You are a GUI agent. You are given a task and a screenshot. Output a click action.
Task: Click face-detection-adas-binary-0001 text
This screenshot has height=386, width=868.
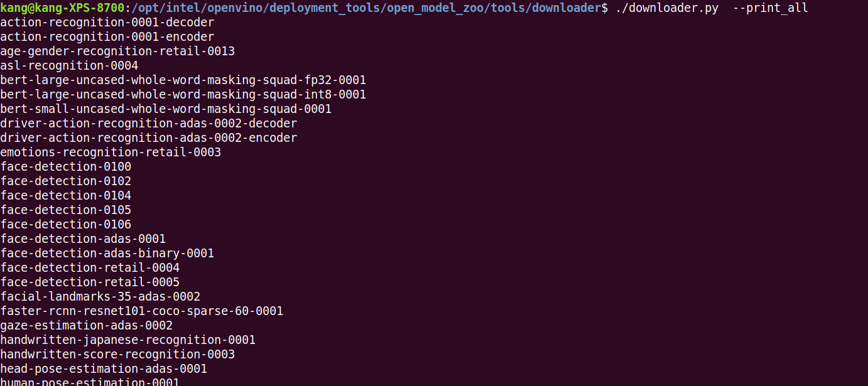(x=107, y=254)
